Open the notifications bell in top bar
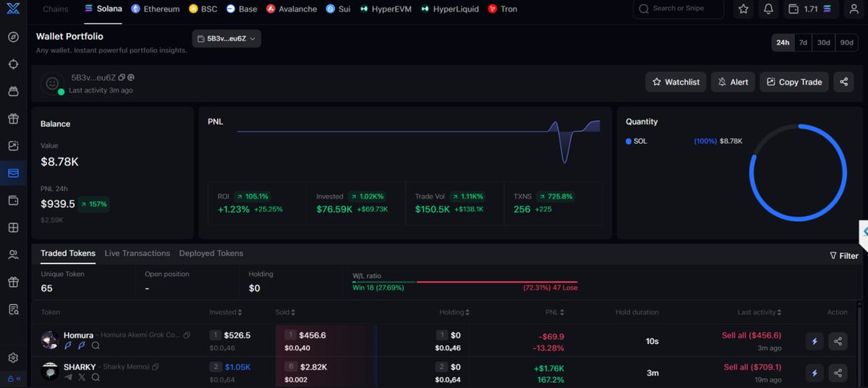The height and width of the screenshot is (388, 868). (768, 9)
